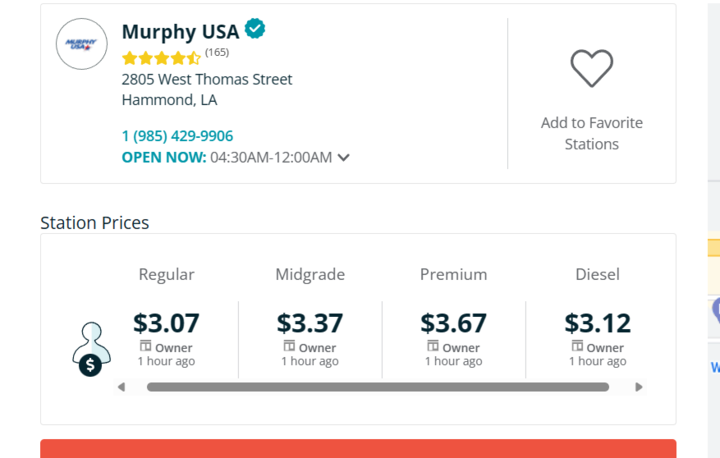The height and width of the screenshot is (458, 720).
Task: Expand the opening hours chevron
Action: click(x=343, y=158)
